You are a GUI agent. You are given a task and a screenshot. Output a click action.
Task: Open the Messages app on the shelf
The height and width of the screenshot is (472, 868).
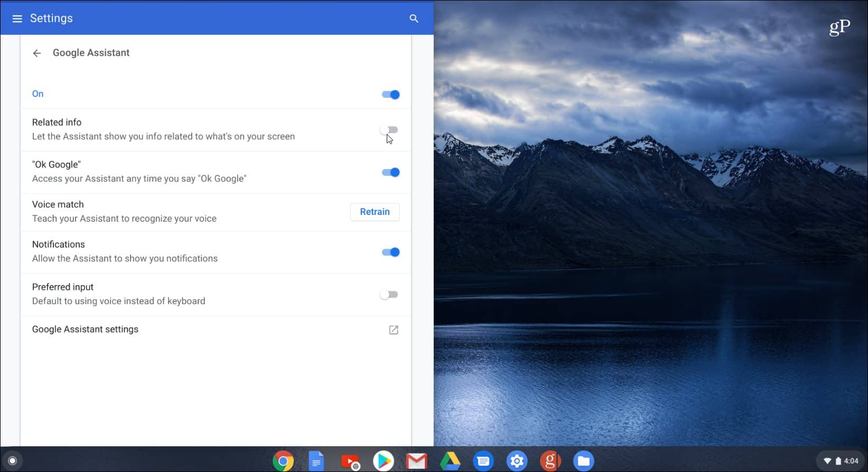[x=483, y=461]
